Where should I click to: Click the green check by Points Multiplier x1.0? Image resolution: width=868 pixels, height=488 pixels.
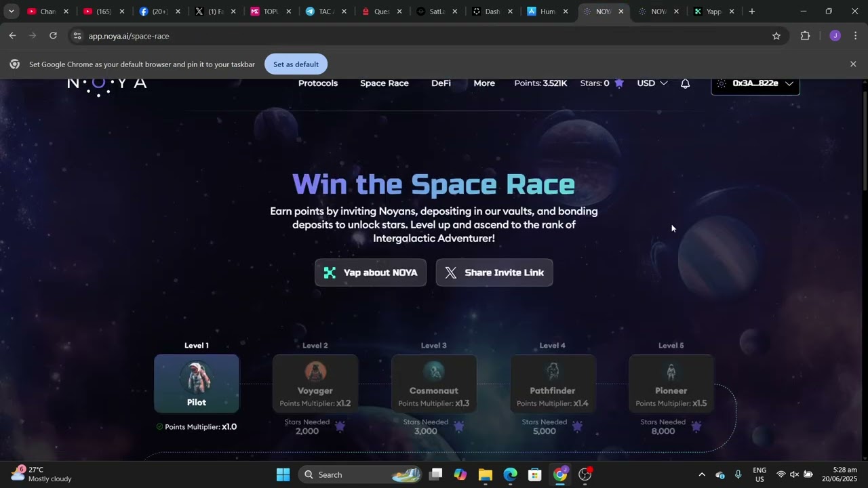159,427
